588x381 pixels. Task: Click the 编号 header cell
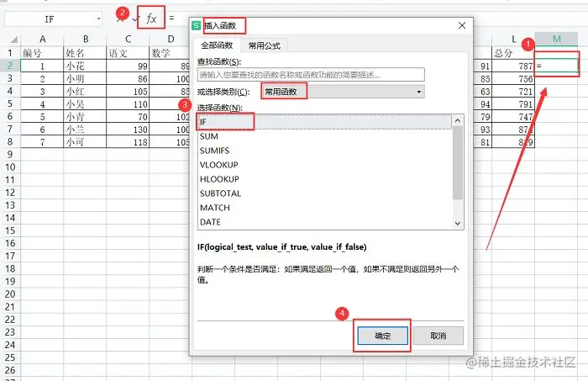click(42, 53)
